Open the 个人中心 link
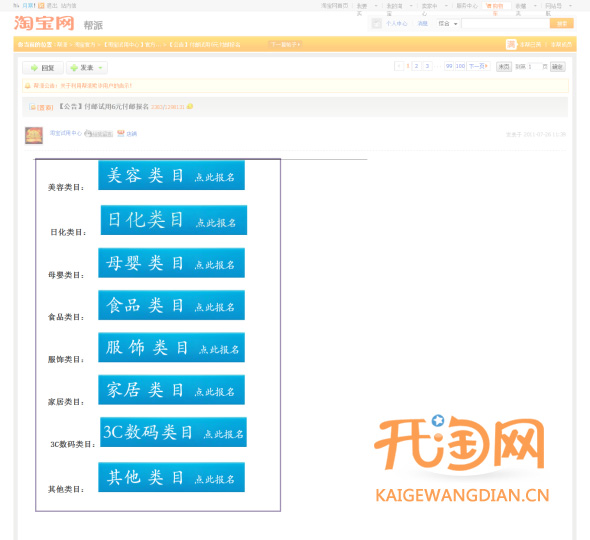The height and width of the screenshot is (540, 590). 396,23
